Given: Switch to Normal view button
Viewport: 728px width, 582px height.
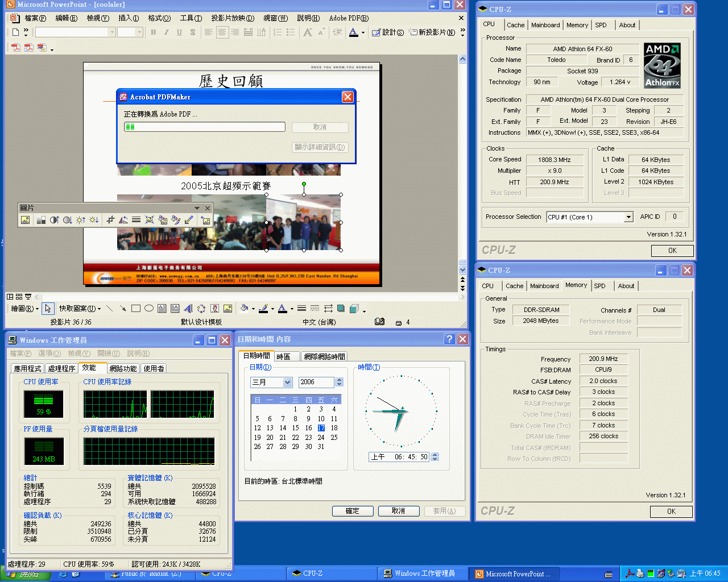Looking at the screenshot, I should tap(10, 297).
